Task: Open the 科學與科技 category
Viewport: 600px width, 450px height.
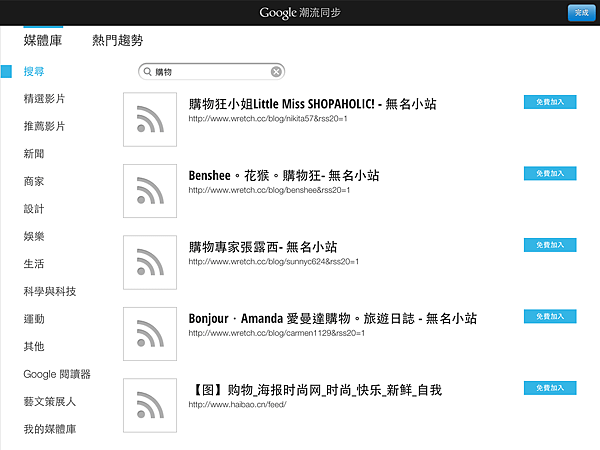Action: coord(50,292)
